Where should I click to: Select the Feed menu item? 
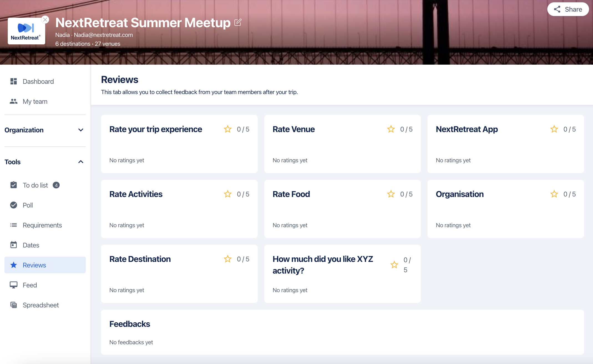point(30,285)
